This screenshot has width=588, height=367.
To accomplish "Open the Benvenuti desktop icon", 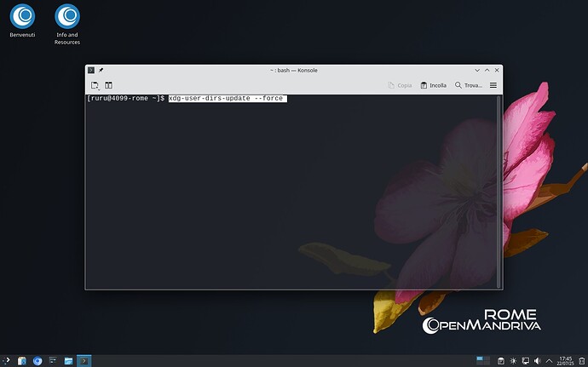I will point(23,15).
